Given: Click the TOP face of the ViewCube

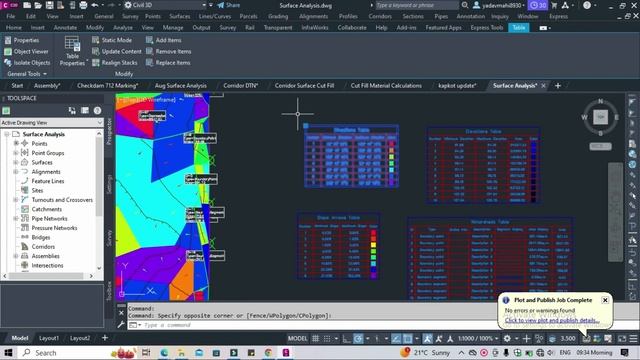Looking at the screenshot, I should [600, 117].
